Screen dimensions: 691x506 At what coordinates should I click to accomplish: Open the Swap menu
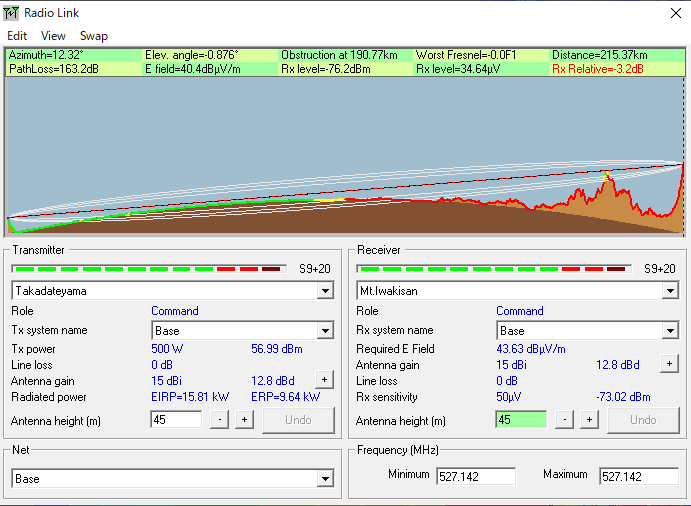point(94,36)
